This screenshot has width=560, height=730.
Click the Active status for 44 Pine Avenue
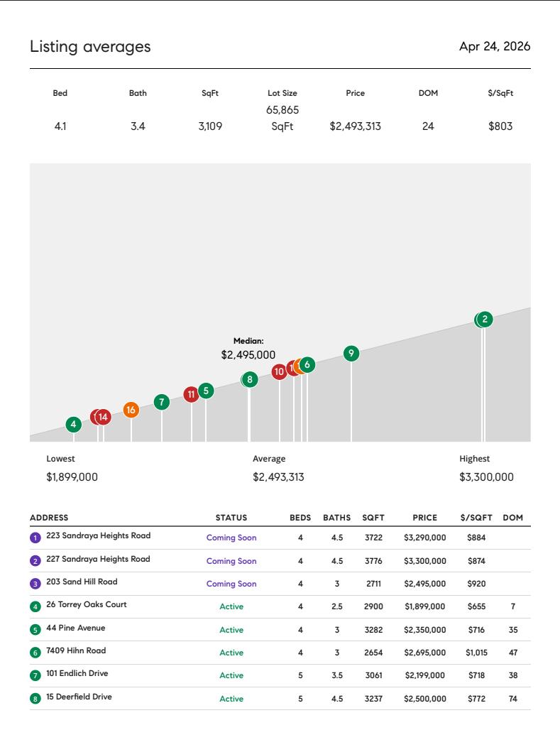pyautogui.click(x=231, y=630)
